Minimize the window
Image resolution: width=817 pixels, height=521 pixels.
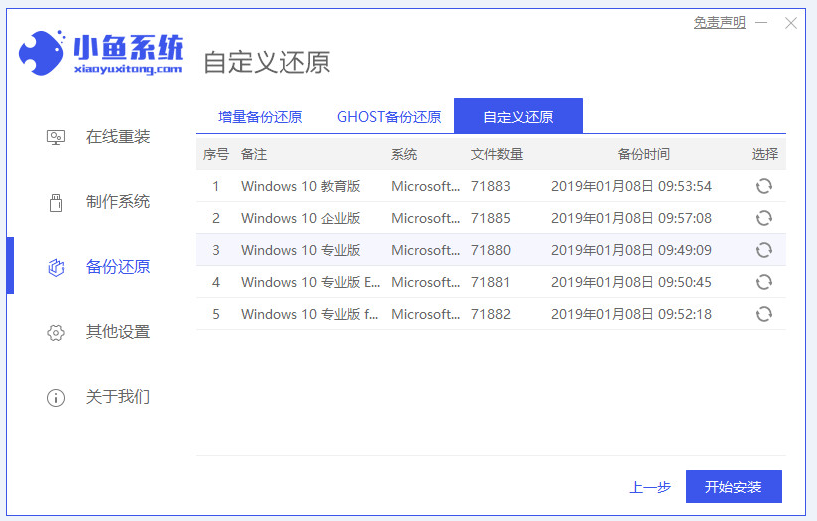click(x=761, y=23)
